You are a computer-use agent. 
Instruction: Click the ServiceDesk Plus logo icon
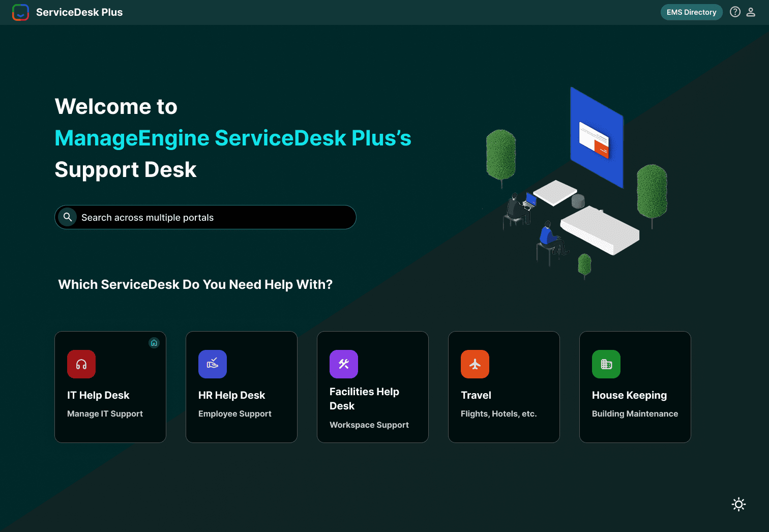(20, 12)
